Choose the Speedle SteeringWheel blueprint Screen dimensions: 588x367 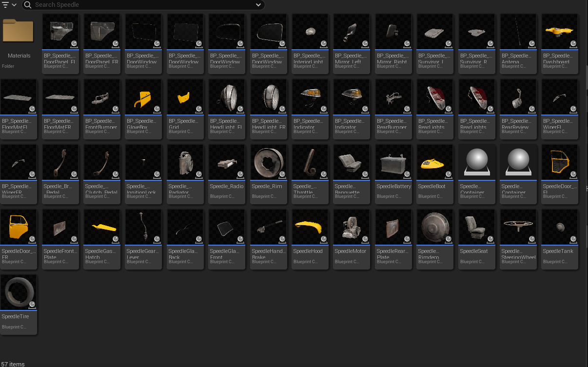click(518, 239)
